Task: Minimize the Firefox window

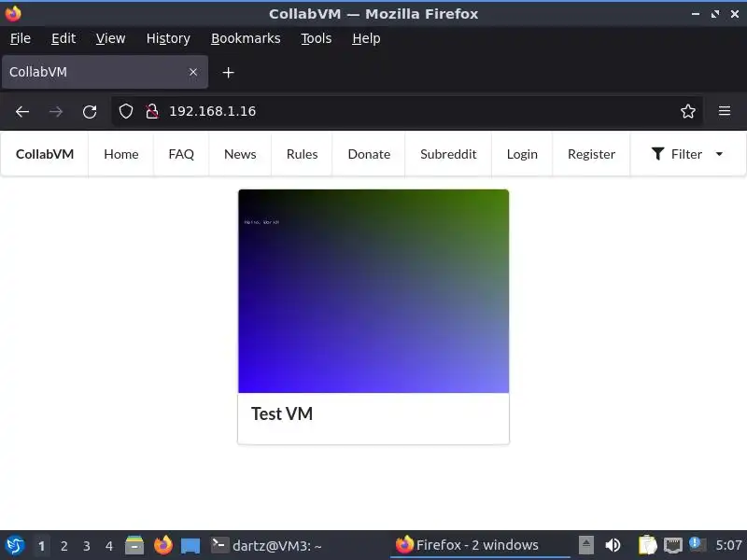Action: [696, 14]
